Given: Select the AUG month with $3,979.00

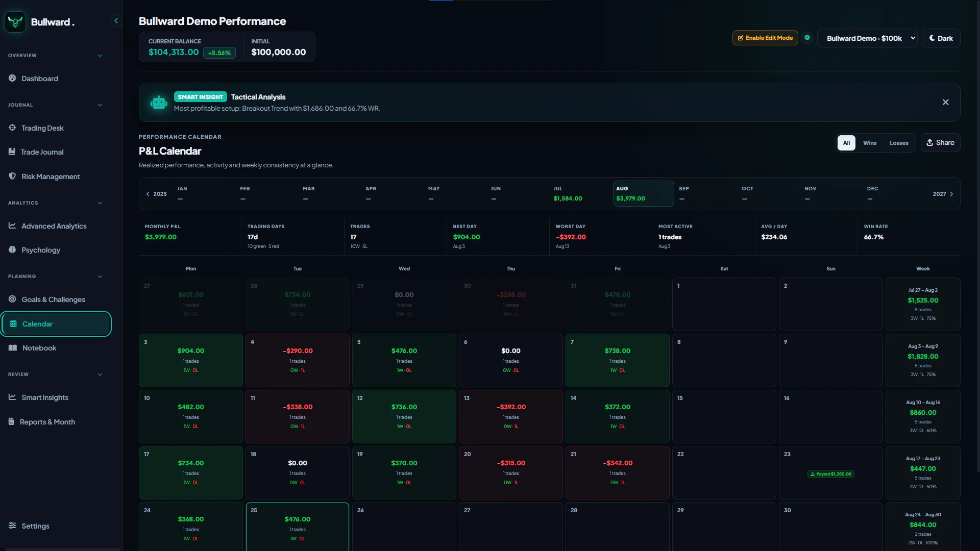Looking at the screenshot, I should tap(644, 194).
